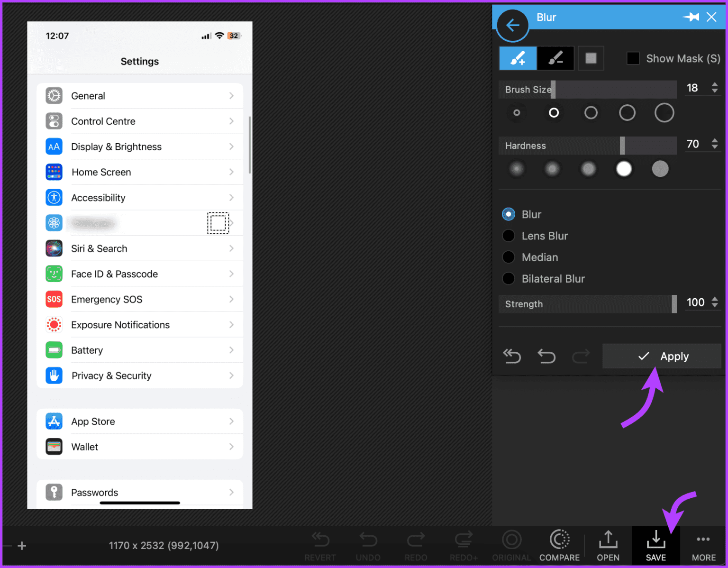Click the SAVE button
Screen dimensions: 728x568
click(x=655, y=545)
